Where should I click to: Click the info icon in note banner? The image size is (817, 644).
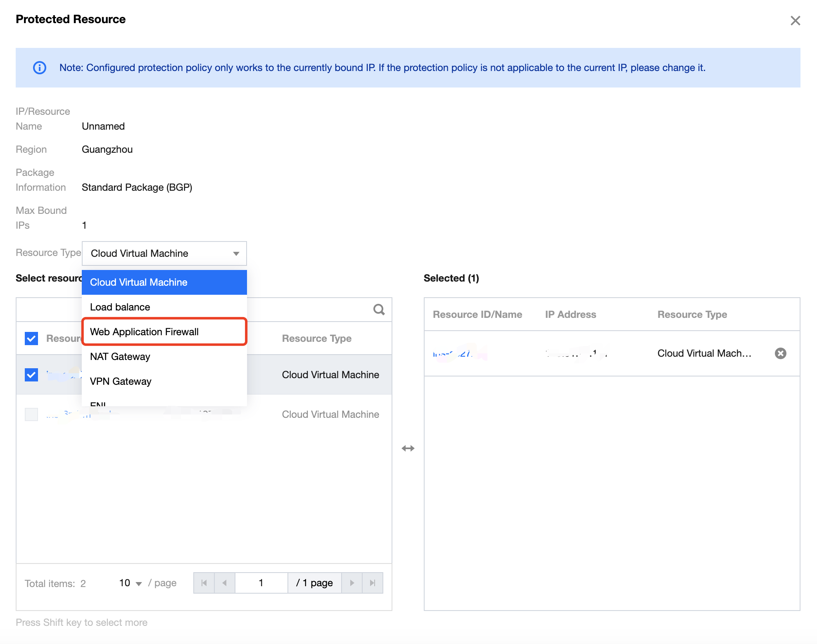tap(40, 68)
